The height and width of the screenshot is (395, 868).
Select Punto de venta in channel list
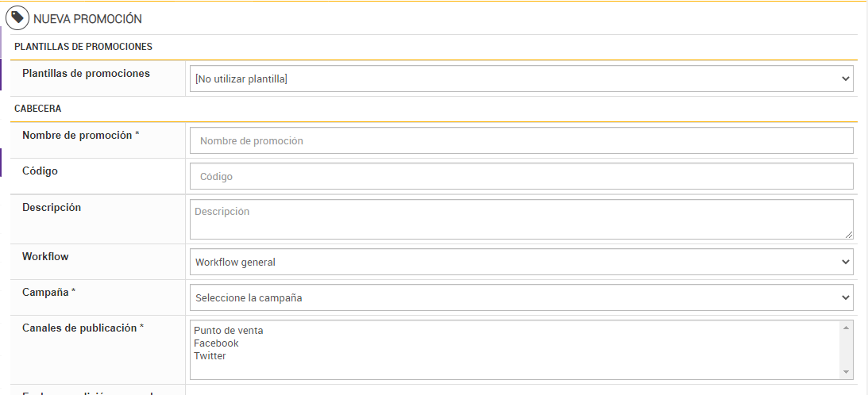click(x=229, y=331)
